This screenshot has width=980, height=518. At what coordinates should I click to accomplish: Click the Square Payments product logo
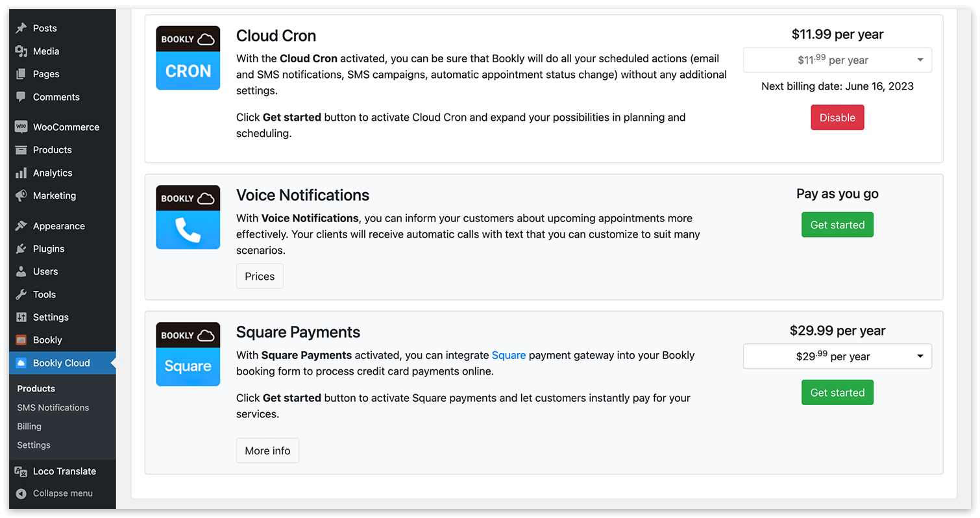188,354
